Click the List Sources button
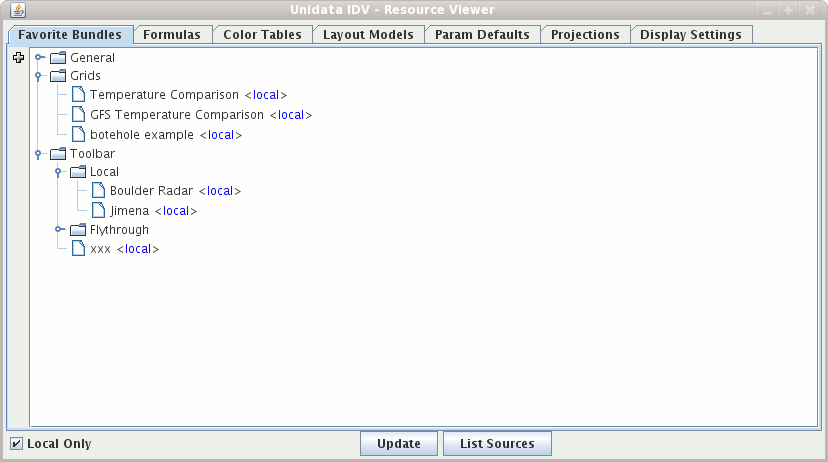828x462 pixels. pos(497,444)
